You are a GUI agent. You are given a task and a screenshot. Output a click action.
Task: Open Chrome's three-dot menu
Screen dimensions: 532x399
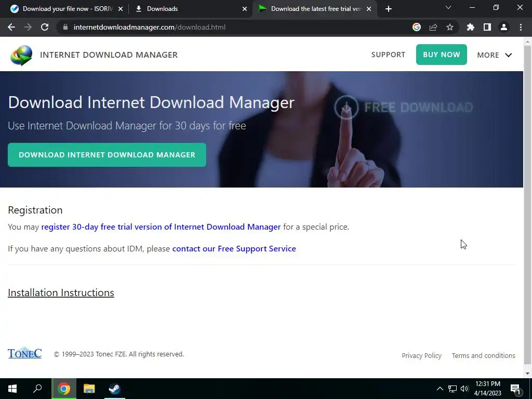click(521, 27)
